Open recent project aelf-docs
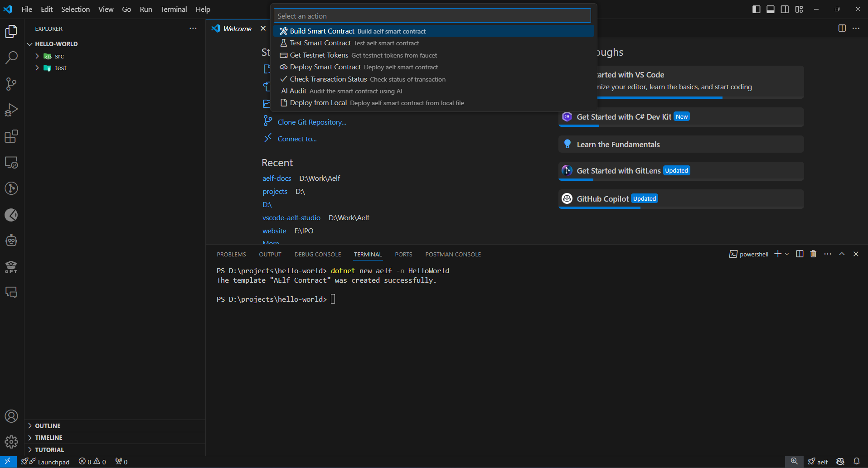The image size is (868, 468). [276, 179]
